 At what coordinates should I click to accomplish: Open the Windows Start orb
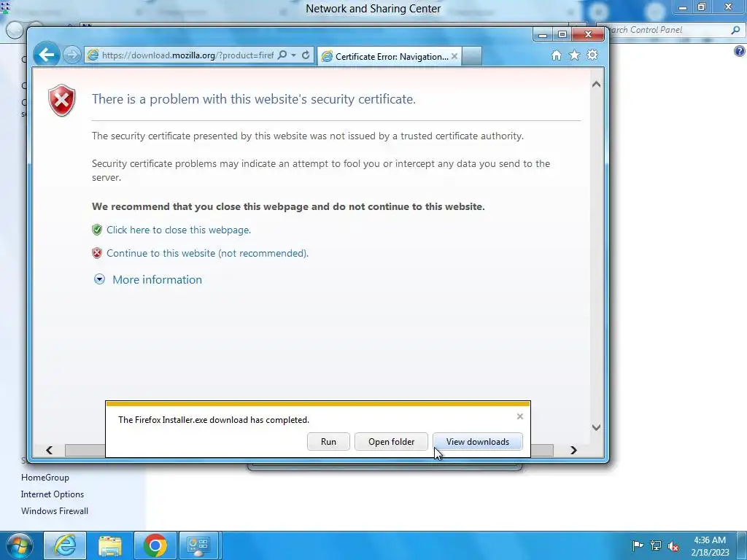coord(20,545)
